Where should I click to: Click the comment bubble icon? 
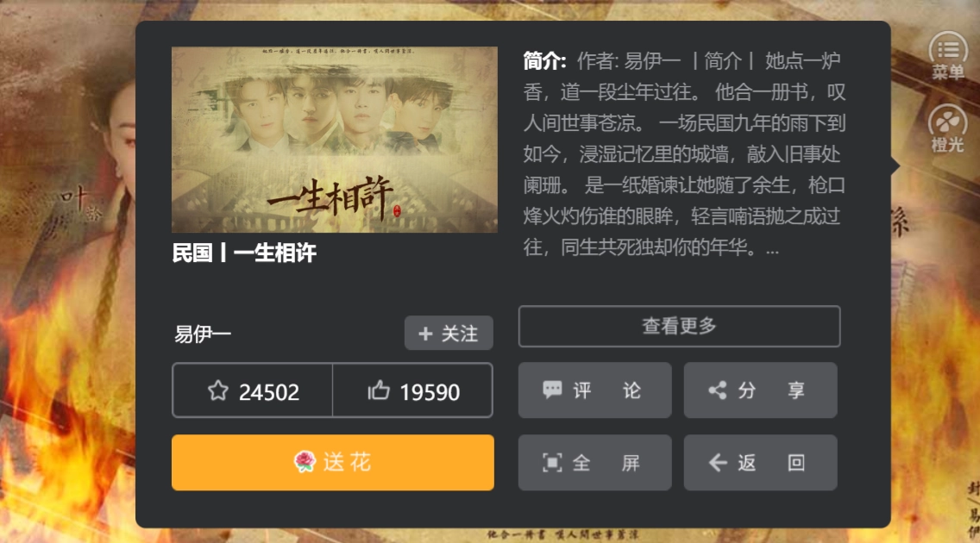552,390
